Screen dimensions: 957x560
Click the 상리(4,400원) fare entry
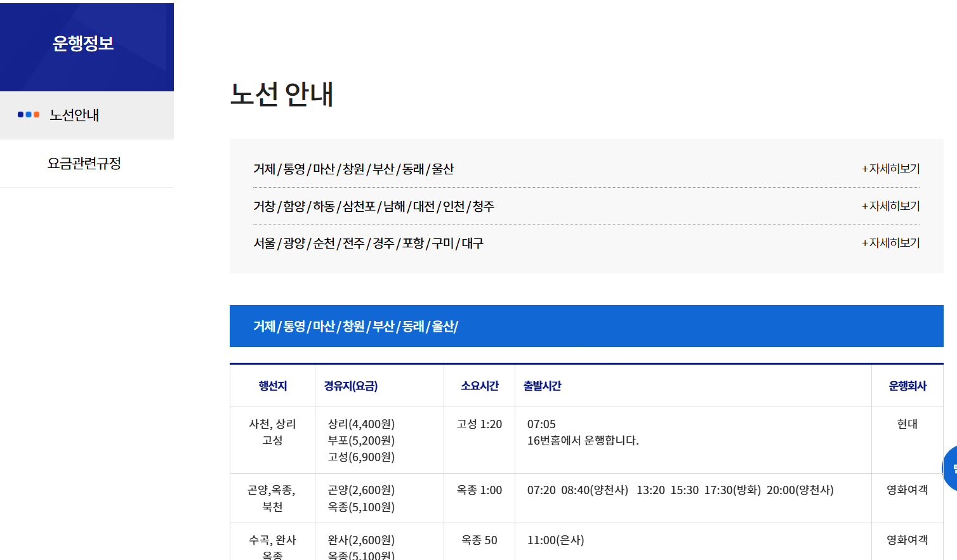pyautogui.click(x=361, y=424)
